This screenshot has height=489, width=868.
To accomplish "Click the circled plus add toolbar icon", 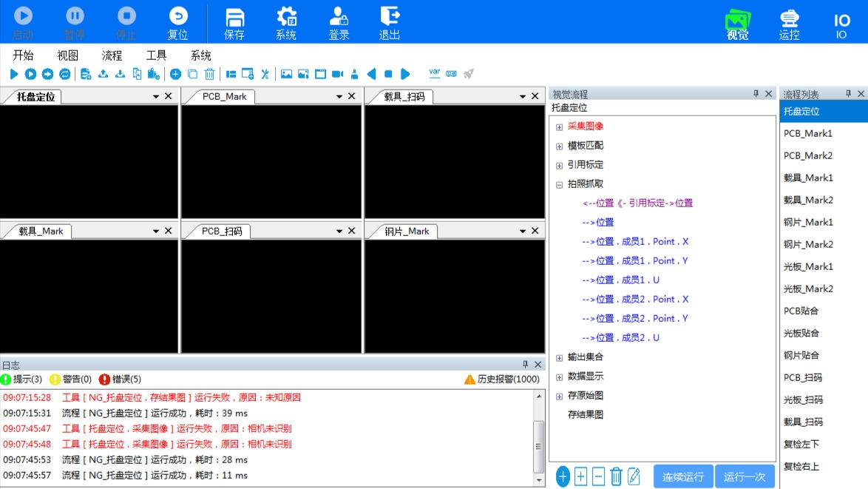I will tap(175, 74).
